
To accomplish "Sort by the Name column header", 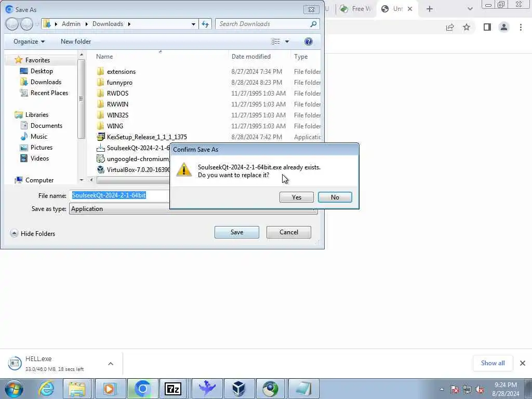I will pyautogui.click(x=104, y=56).
